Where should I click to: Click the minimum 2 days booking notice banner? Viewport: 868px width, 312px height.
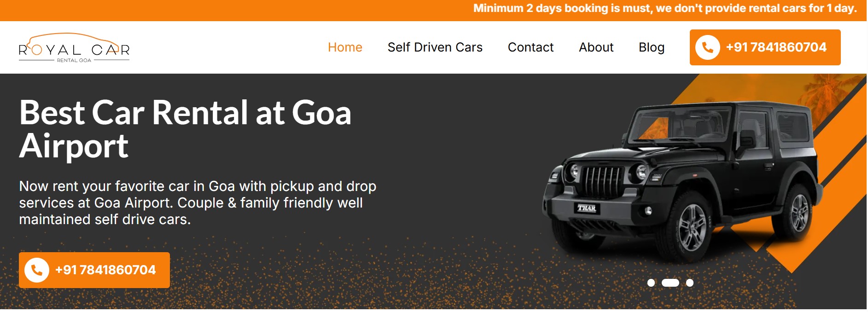coord(665,8)
